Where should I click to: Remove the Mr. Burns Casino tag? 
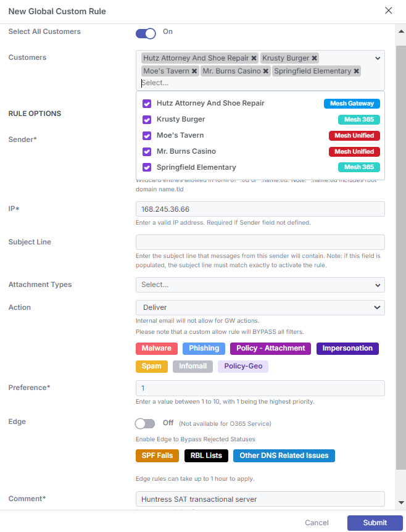(266, 71)
